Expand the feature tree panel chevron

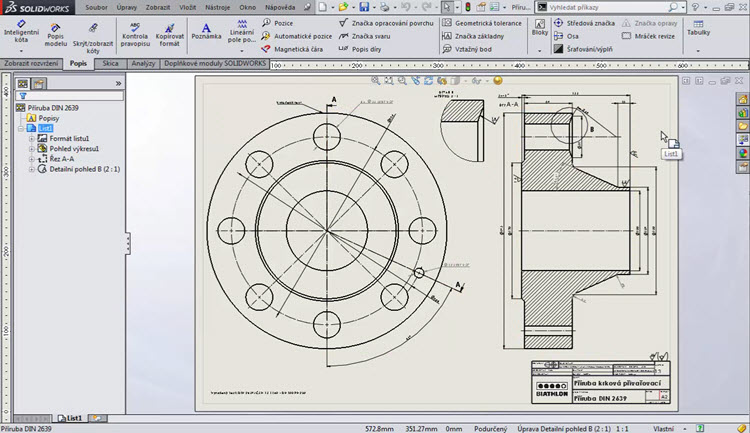coord(118,83)
